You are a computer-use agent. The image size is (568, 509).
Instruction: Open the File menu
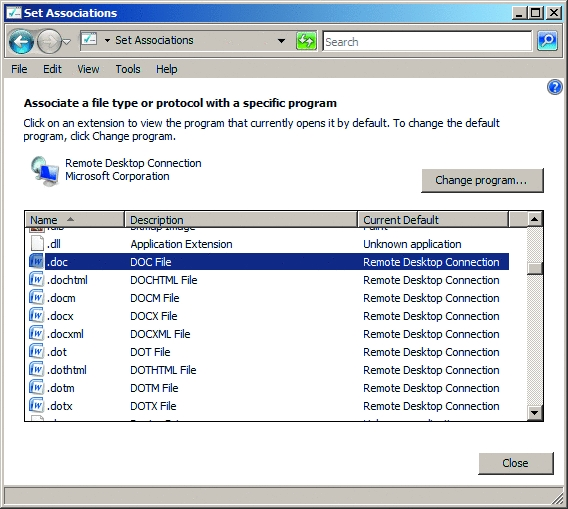click(x=19, y=69)
